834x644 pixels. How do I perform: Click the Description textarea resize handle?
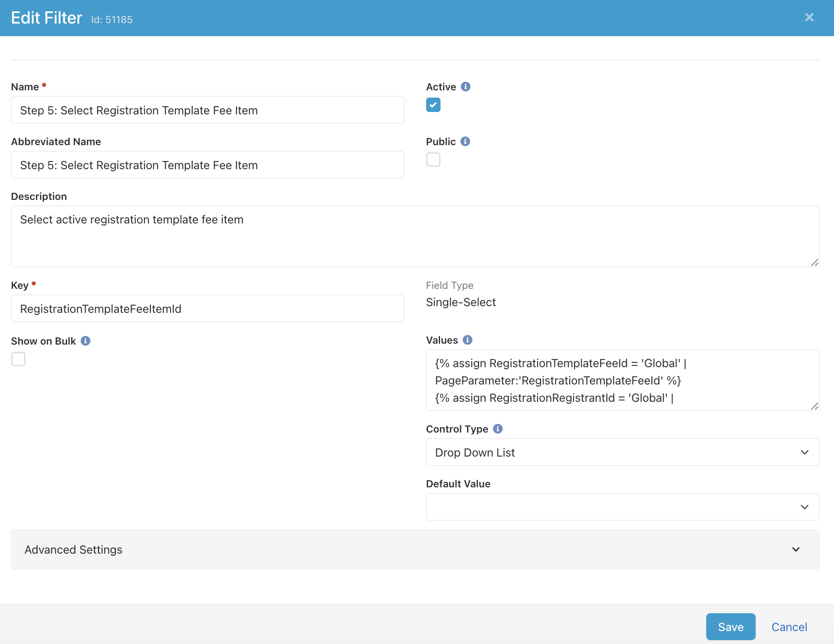pos(814,262)
